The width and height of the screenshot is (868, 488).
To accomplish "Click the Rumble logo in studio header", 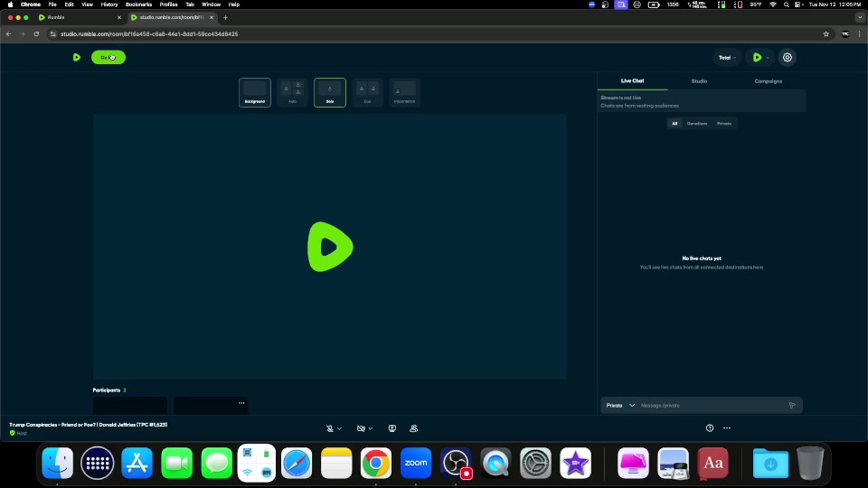I will pos(77,57).
